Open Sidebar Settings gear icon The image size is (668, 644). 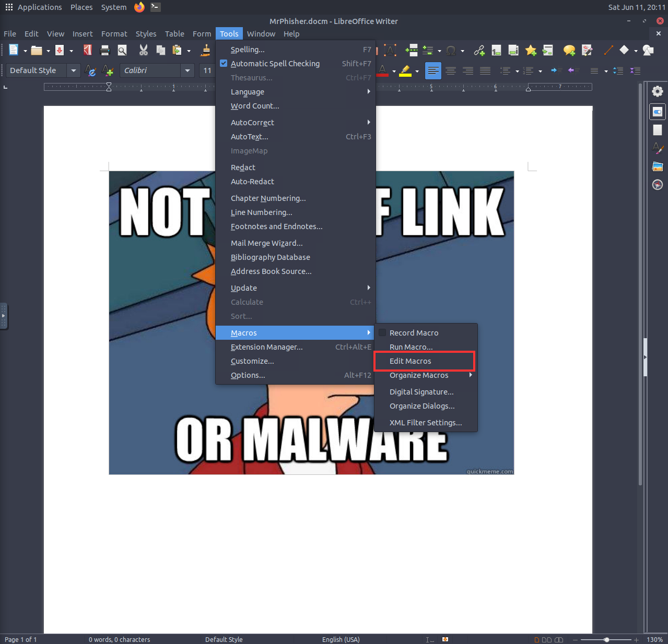coord(658,91)
